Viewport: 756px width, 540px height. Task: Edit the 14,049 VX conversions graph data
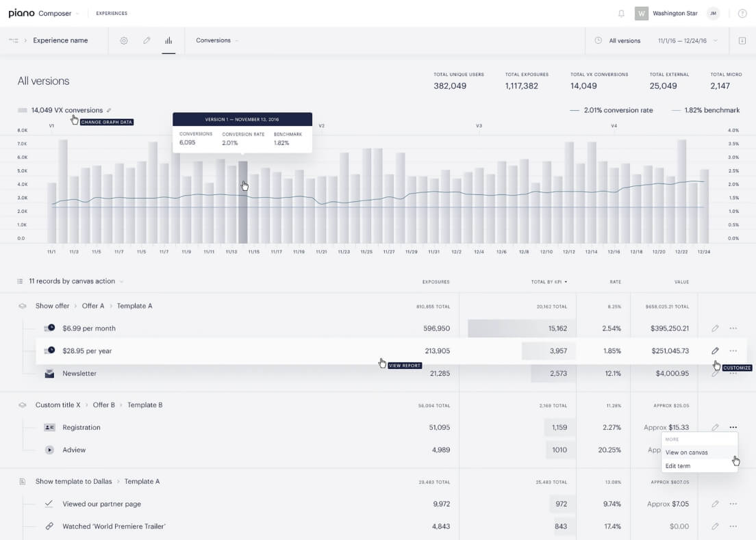(x=109, y=110)
